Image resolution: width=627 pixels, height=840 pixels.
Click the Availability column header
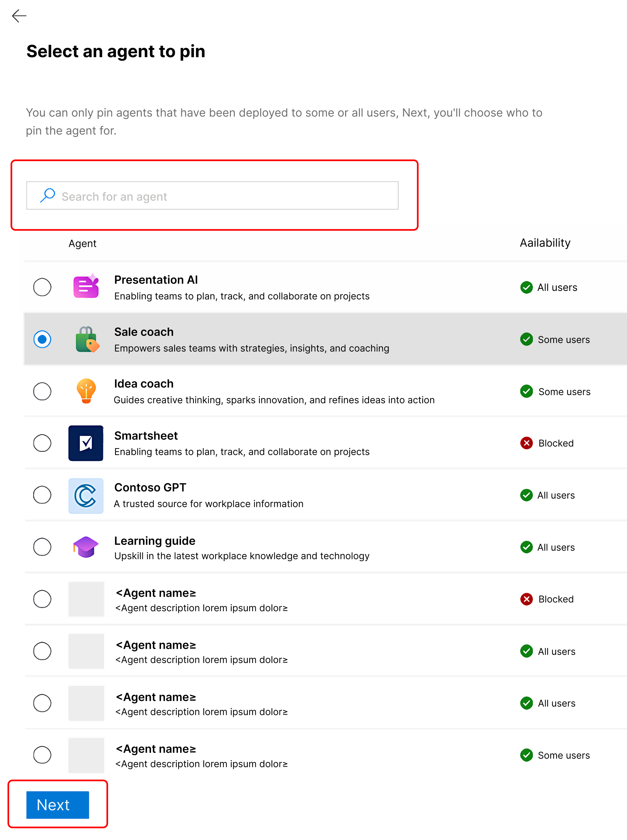(x=545, y=243)
